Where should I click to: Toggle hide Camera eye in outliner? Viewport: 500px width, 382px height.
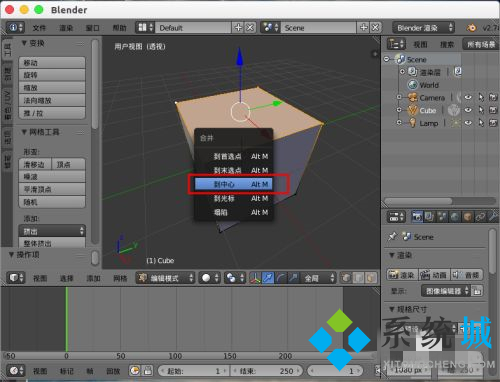coord(468,97)
